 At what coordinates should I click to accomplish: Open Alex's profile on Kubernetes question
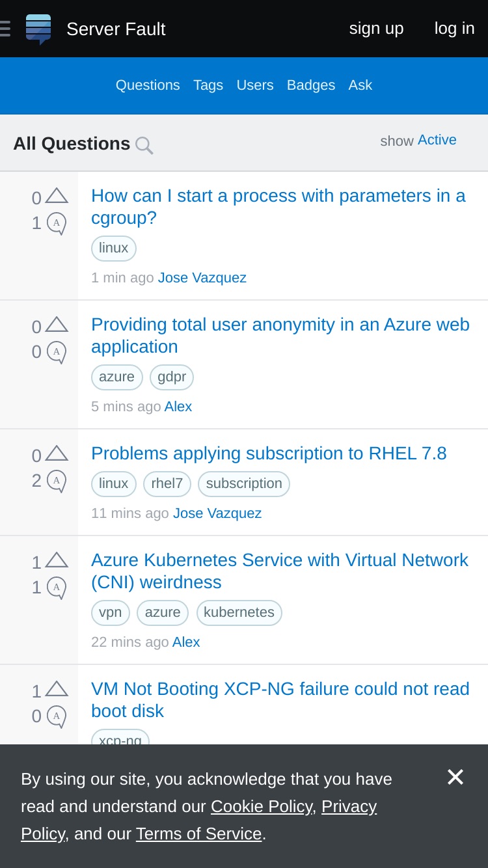pos(186,642)
